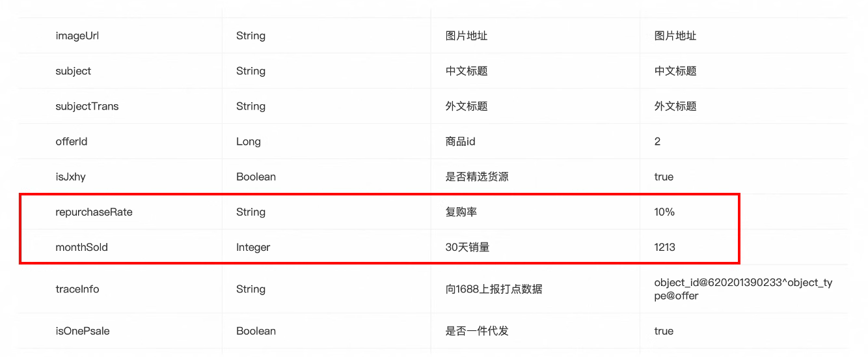Image resolution: width=868 pixels, height=357 pixels.
Task: Click the Long type for offerId
Action: tap(248, 141)
